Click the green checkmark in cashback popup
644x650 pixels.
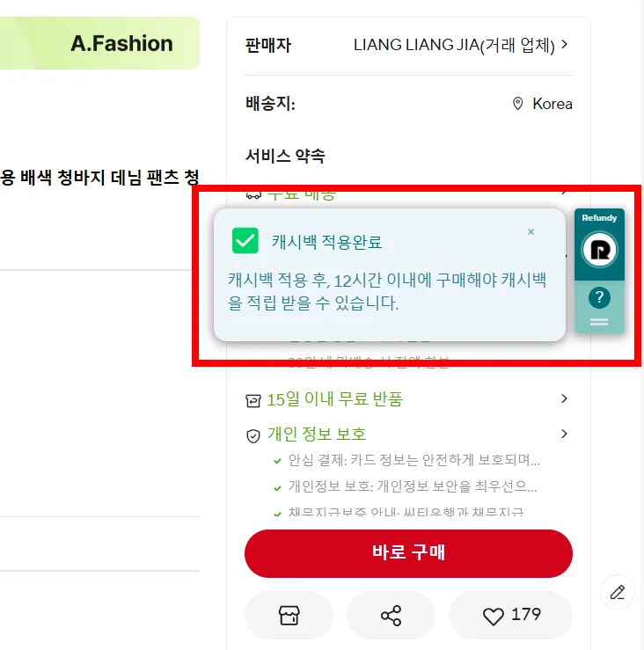click(245, 240)
